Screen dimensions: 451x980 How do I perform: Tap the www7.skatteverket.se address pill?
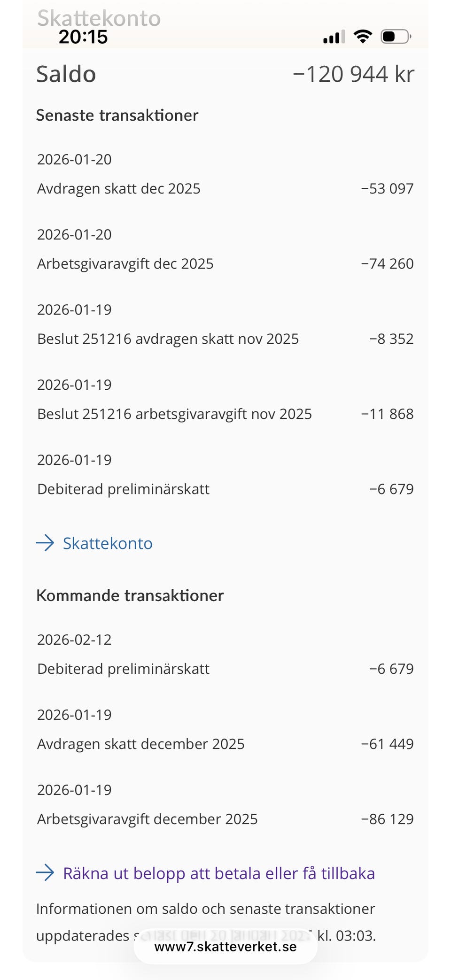tap(225, 947)
